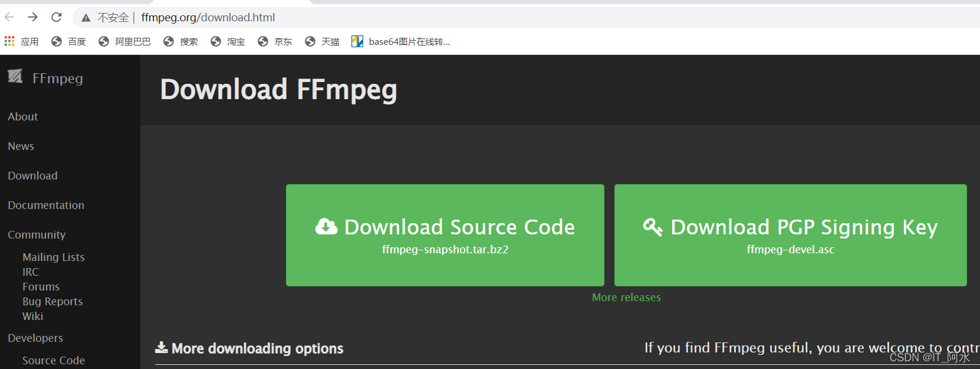The height and width of the screenshot is (369, 980).
Task: Click the globe icon beside 京东 bookmark
Action: click(263, 41)
